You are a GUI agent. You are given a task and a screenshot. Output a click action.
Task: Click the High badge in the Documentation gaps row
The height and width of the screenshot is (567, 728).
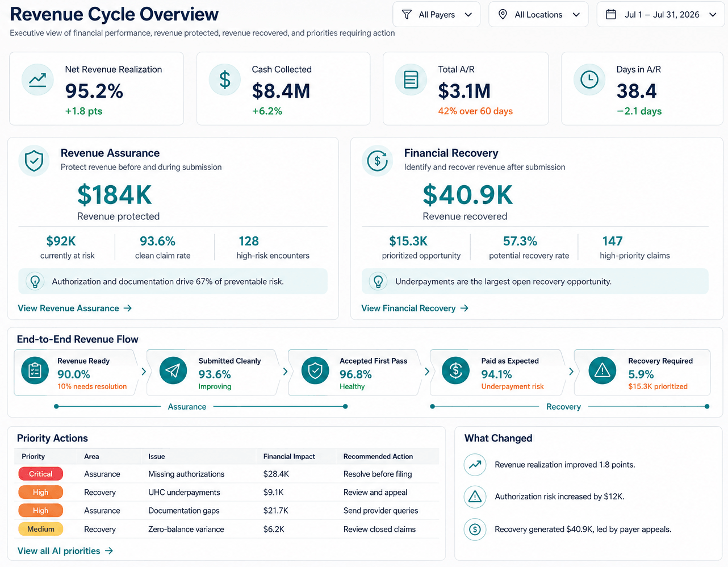click(x=41, y=510)
